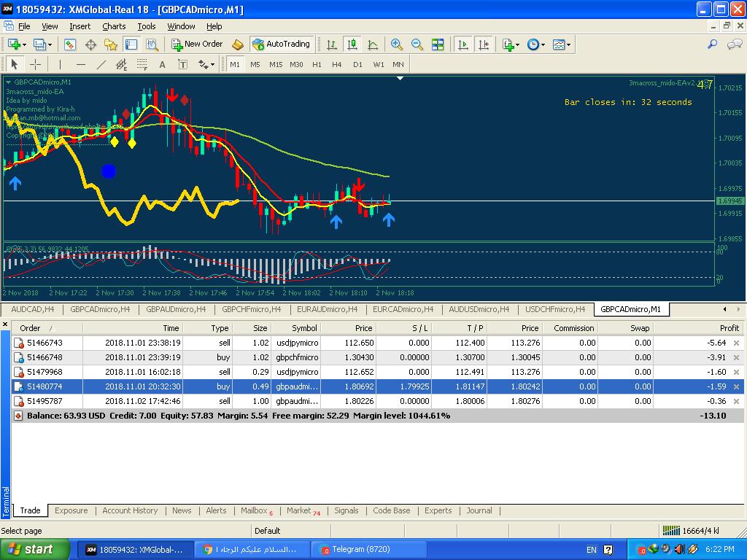Select the H4 timeframe button
Viewport: 747px width, 560px height.
336,64
